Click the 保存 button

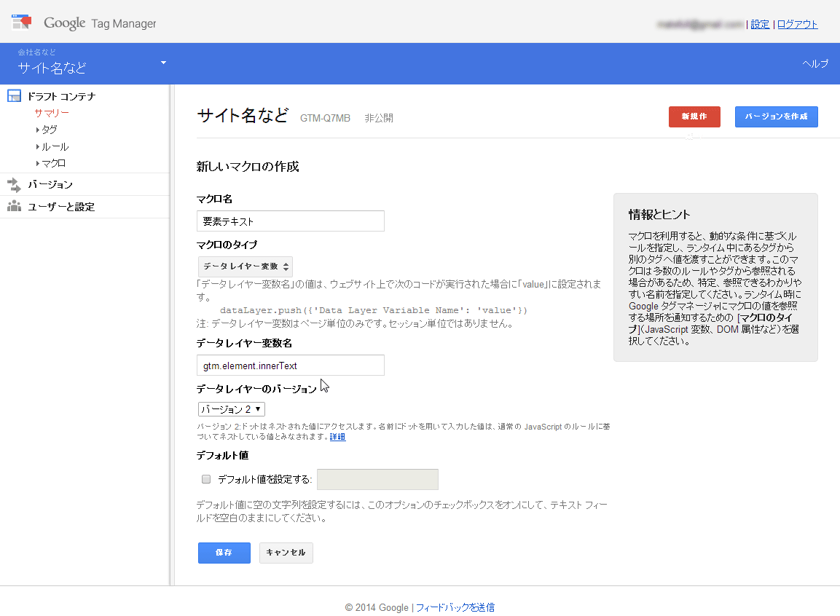pos(224,553)
